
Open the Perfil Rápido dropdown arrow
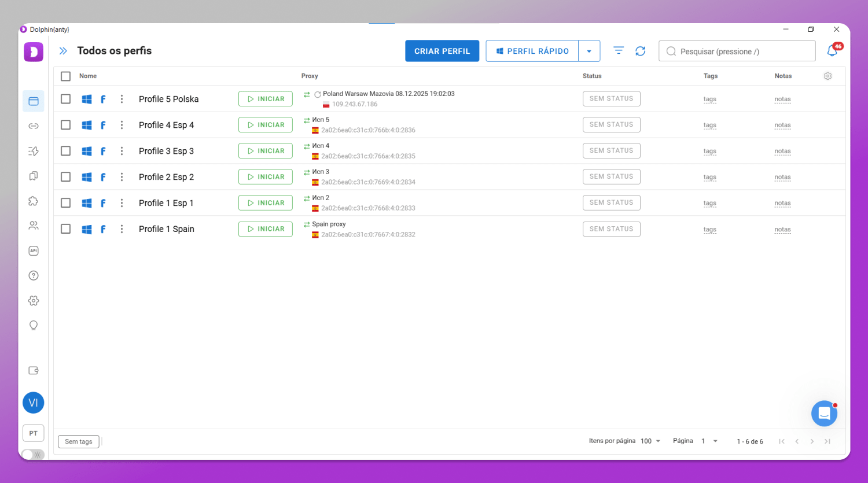pos(589,51)
